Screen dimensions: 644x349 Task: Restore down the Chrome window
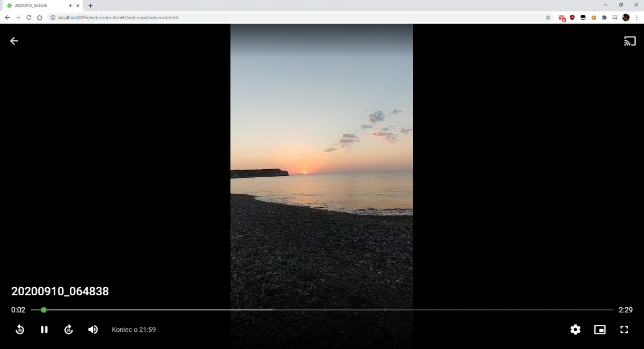click(621, 5)
